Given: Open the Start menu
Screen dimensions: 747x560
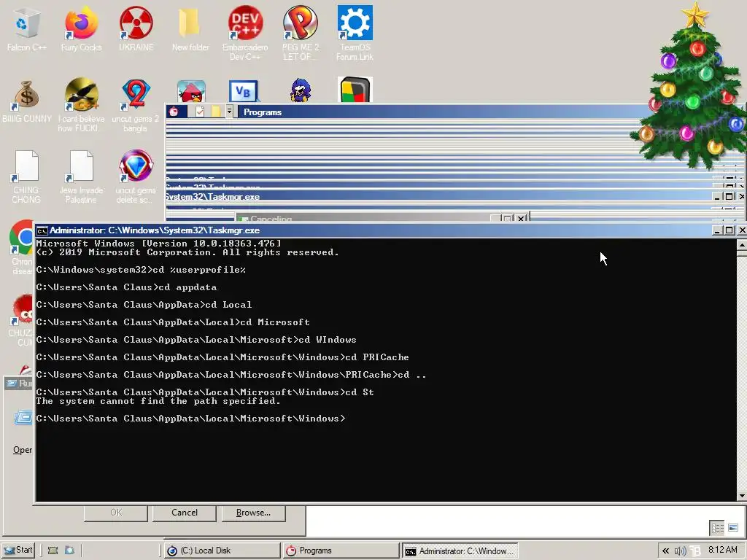Looking at the screenshot, I should point(18,550).
